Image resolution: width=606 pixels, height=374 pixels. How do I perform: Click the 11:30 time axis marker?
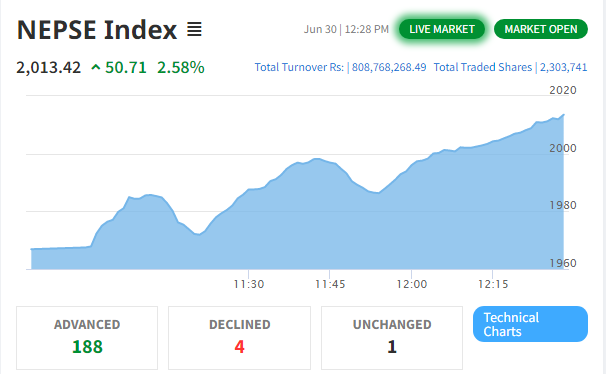249,284
